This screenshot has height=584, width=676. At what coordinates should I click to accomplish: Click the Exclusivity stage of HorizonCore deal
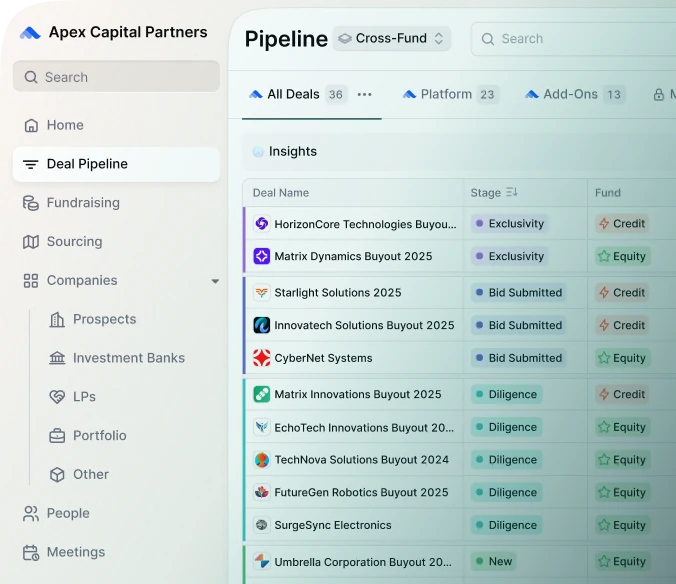click(x=510, y=224)
